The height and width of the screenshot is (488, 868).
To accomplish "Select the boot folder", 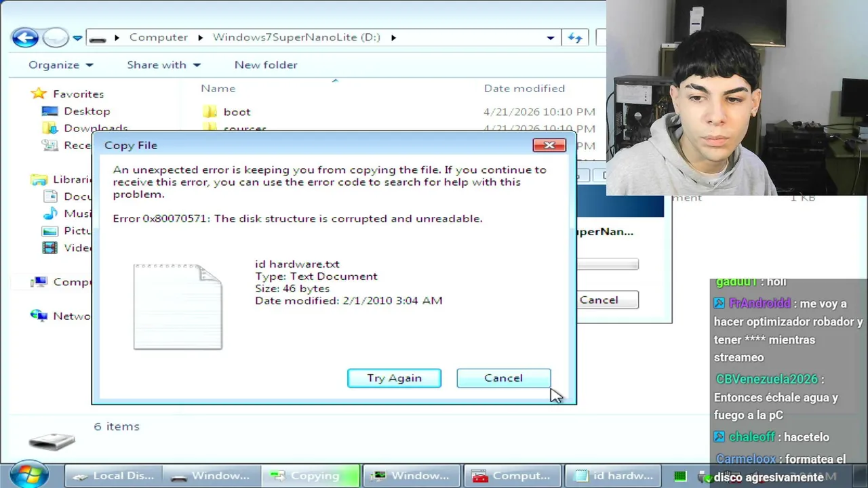I will click(x=237, y=112).
